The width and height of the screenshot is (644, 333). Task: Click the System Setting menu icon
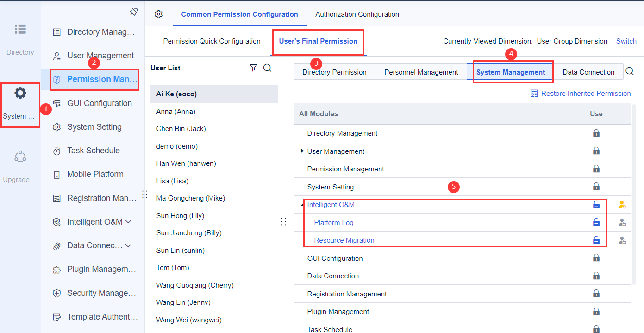coord(57,127)
